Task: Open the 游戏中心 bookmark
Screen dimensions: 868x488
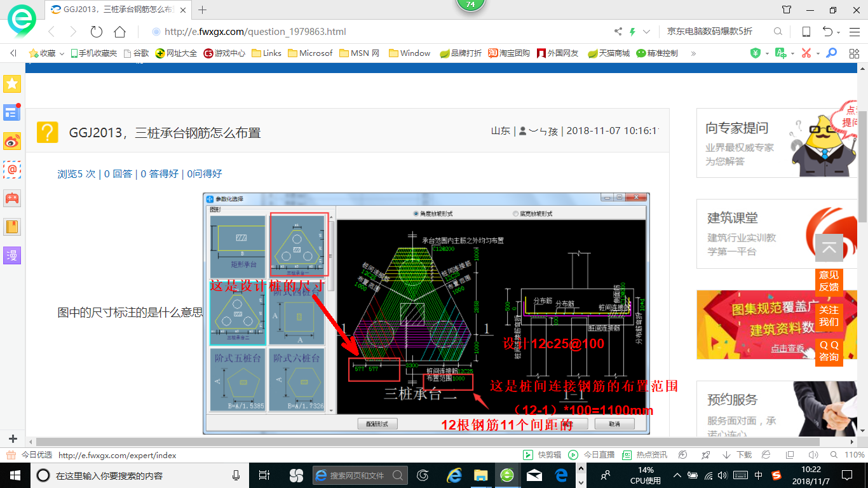Action: click(x=224, y=53)
